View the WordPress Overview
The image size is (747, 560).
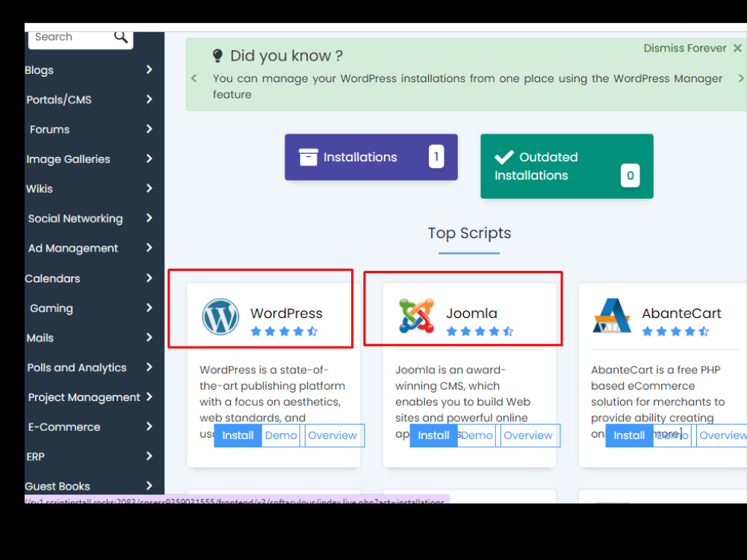(x=333, y=435)
